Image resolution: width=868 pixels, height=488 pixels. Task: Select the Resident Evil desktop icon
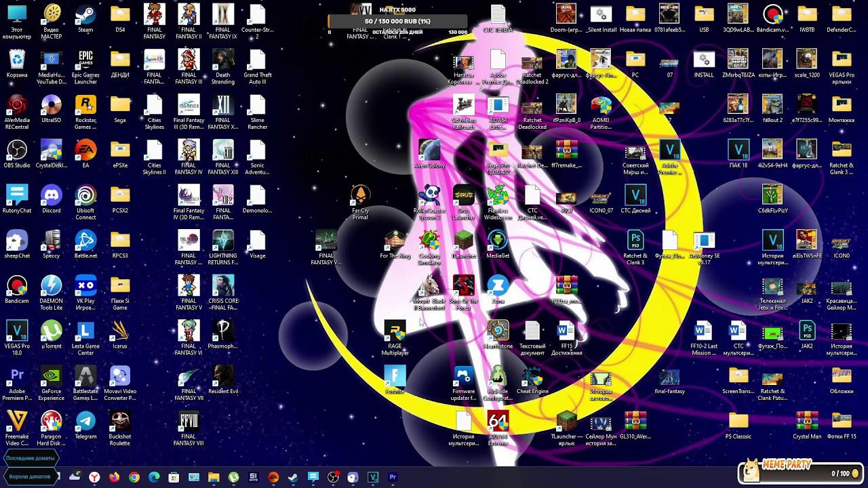coord(222,380)
